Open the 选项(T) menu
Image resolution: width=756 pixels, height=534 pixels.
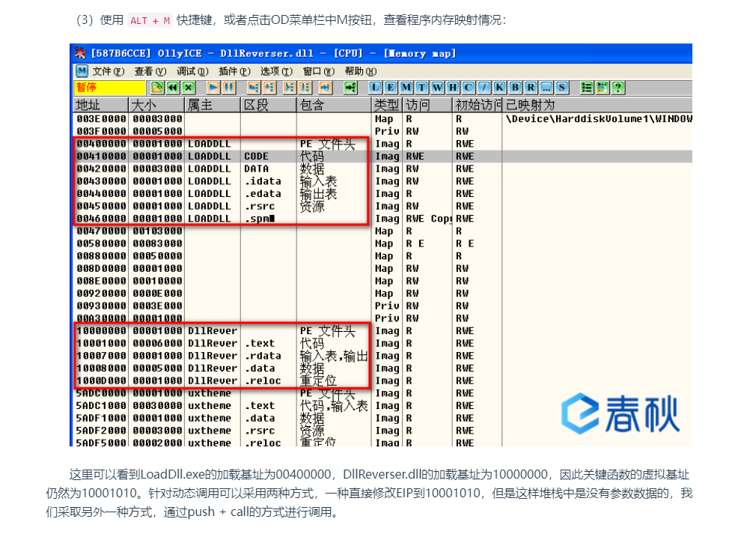[275, 71]
